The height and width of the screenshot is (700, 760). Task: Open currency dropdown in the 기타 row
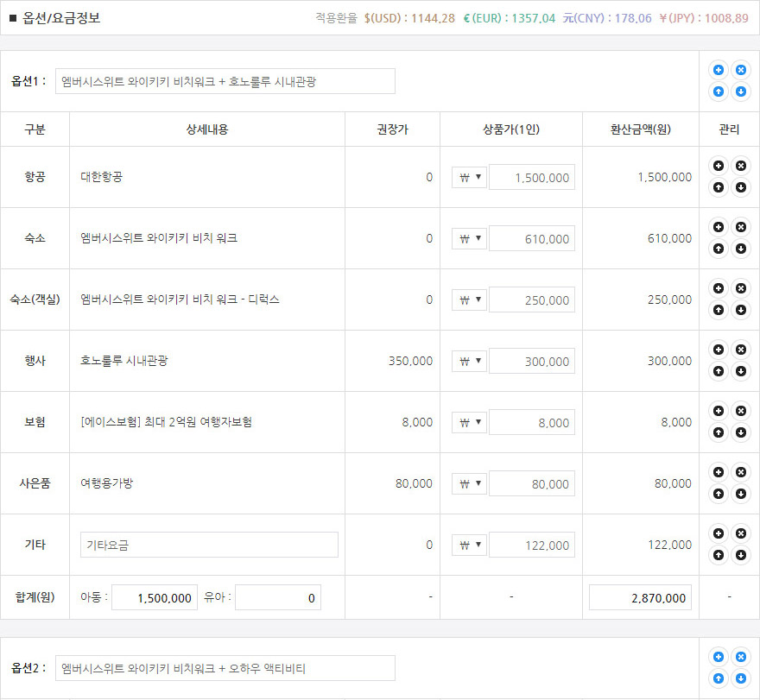(x=469, y=545)
